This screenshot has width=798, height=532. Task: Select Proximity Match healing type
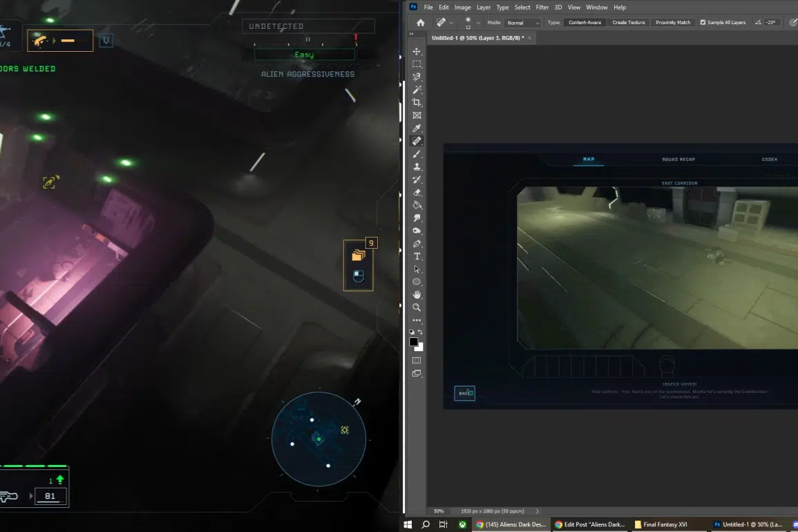pyautogui.click(x=673, y=22)
